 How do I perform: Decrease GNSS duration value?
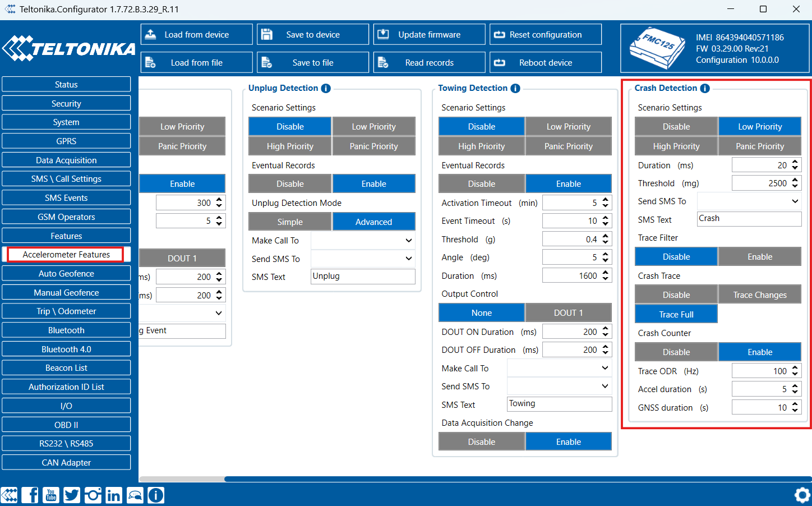coord(795,411)
